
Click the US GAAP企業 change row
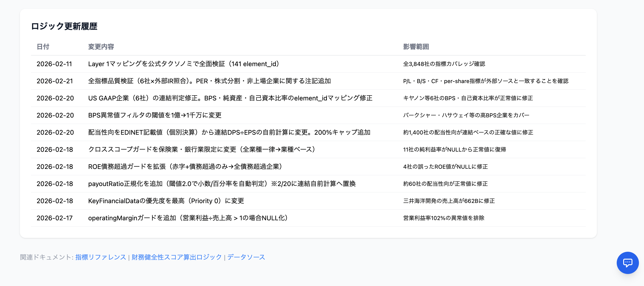pos(230,98)
